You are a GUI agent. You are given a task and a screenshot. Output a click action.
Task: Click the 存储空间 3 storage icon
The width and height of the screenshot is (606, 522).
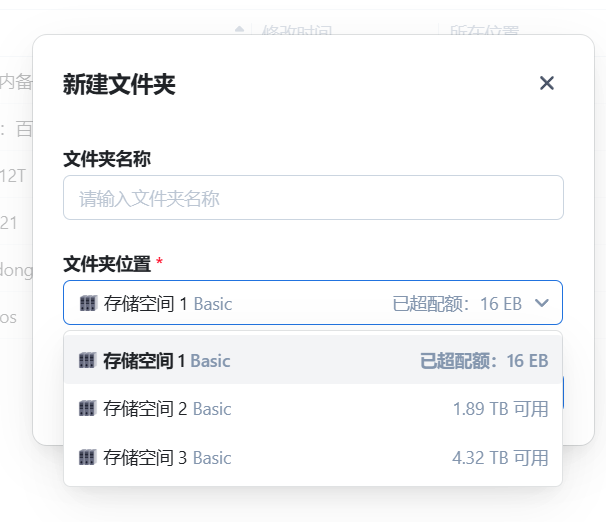(87, 457)
